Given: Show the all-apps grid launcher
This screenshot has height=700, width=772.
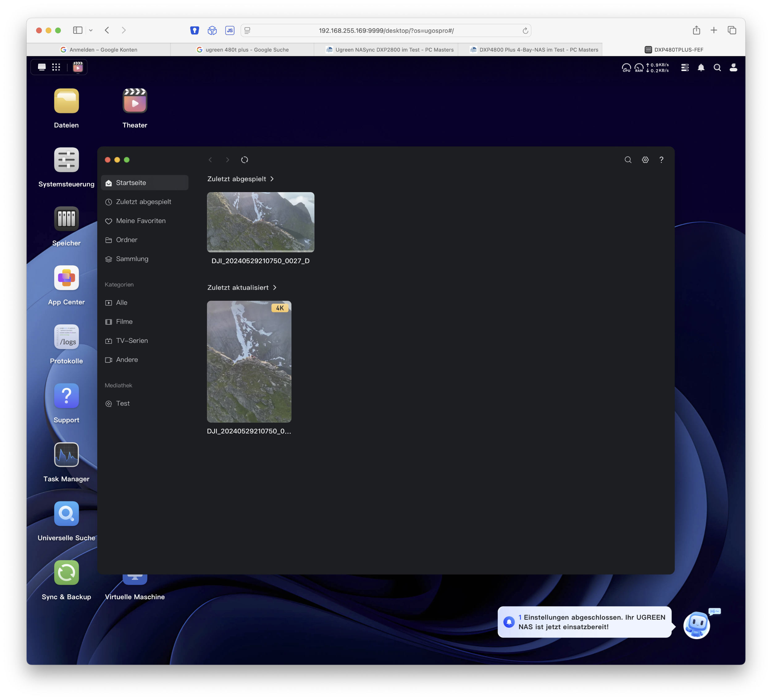Looking at the screenshot, I should [56, 67].
